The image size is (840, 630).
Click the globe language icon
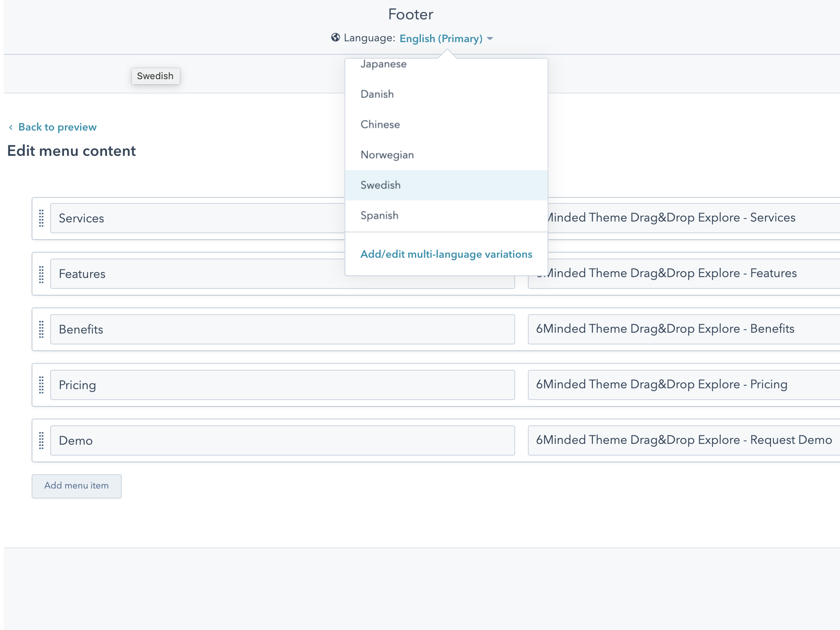point(334,38)
